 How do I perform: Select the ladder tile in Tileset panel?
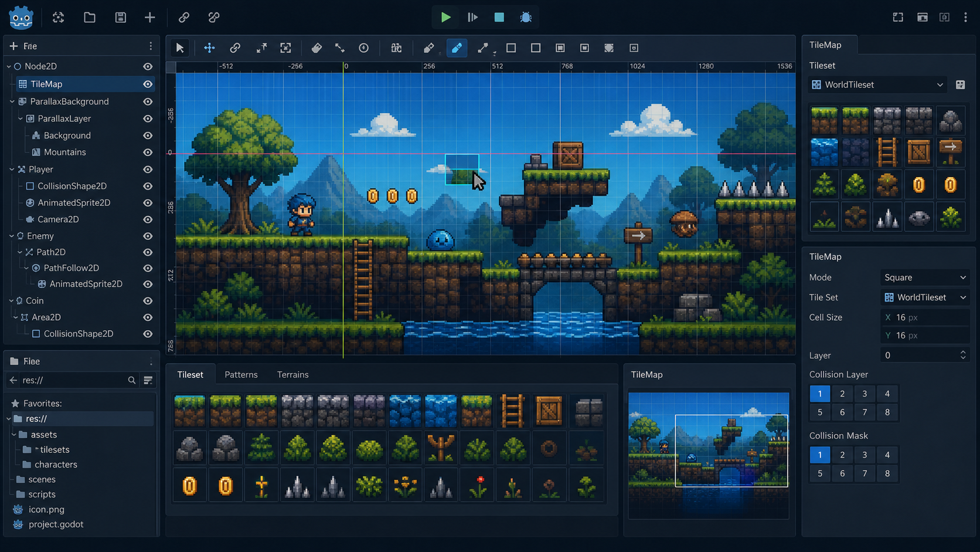(513, 411)
